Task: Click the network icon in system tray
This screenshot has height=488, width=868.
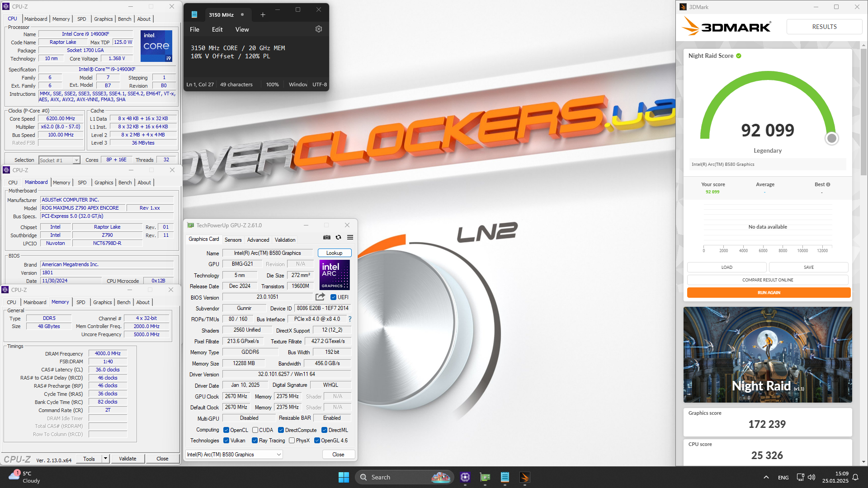Action: [800, 477]
